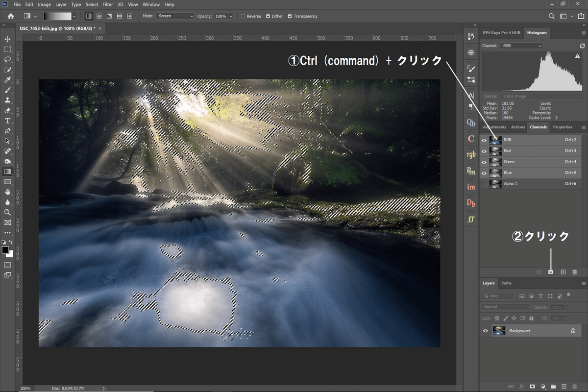
Task: Open the Opacity 100% dropdown arrow
Action: (x=231, y=16)
